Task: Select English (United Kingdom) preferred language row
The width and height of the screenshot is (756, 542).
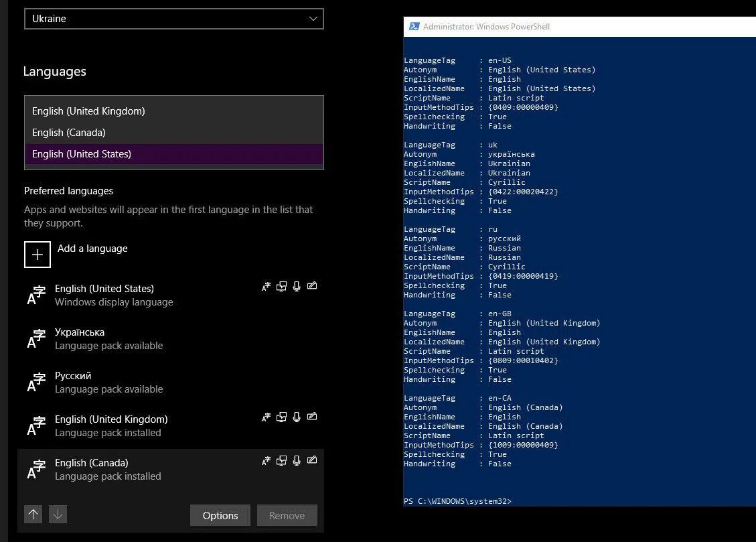Action: click(x=171, y=425)
